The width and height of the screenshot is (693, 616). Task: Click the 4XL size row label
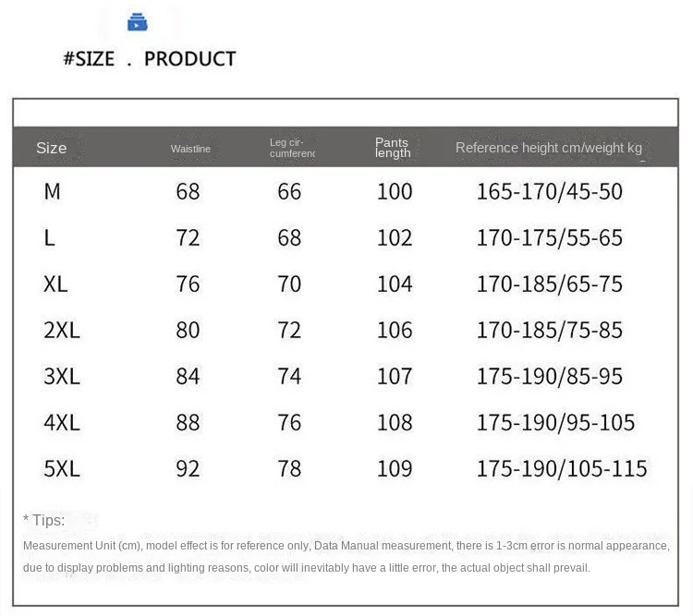click(x=62, y=422)
